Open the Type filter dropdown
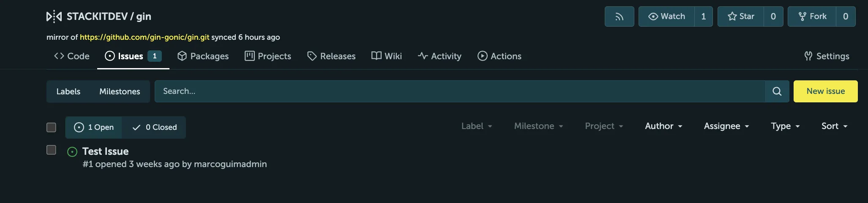 [x=785, y=126]
